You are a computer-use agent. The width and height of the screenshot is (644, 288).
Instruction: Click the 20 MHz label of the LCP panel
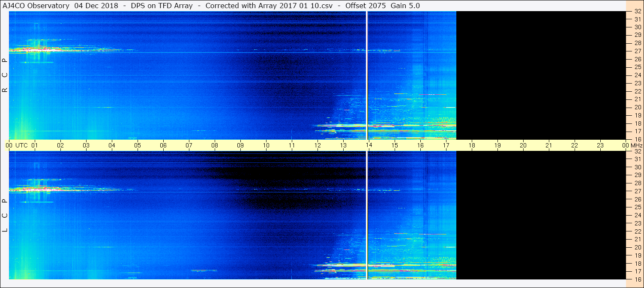tap(638, 247)
